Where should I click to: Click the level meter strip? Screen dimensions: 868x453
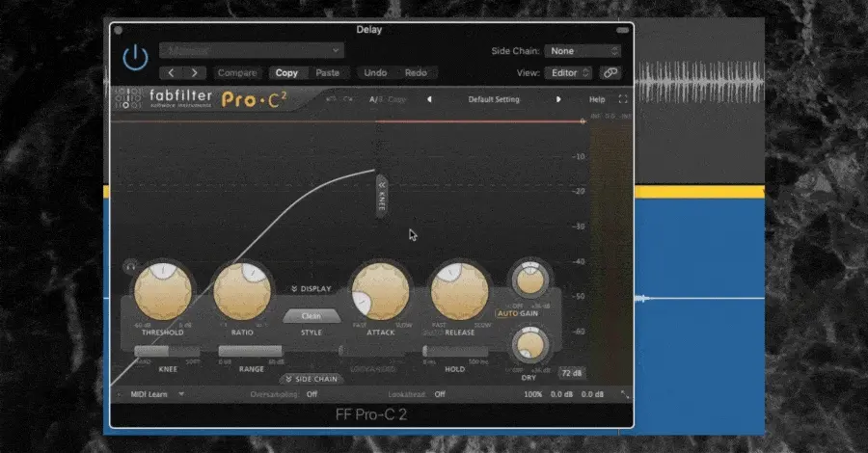610,252
